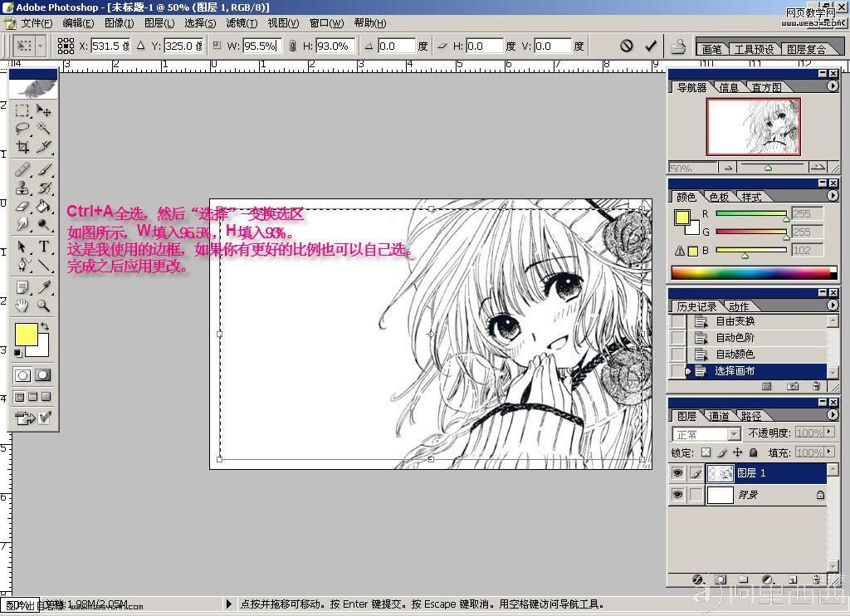This screenshot has height=616, width=850.
Task: Toggle the link between W and H
Action: [x=292, y=46]
